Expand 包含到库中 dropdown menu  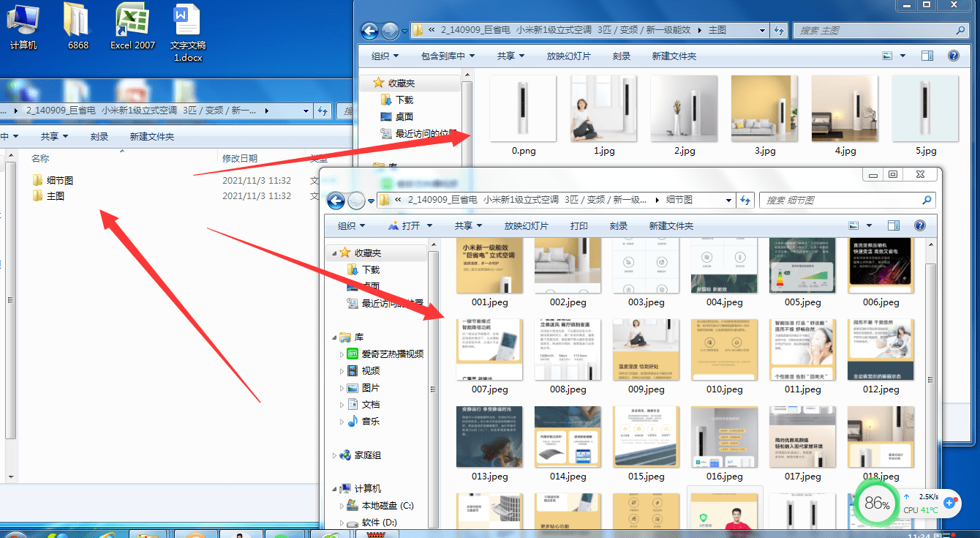coord(448,56)
